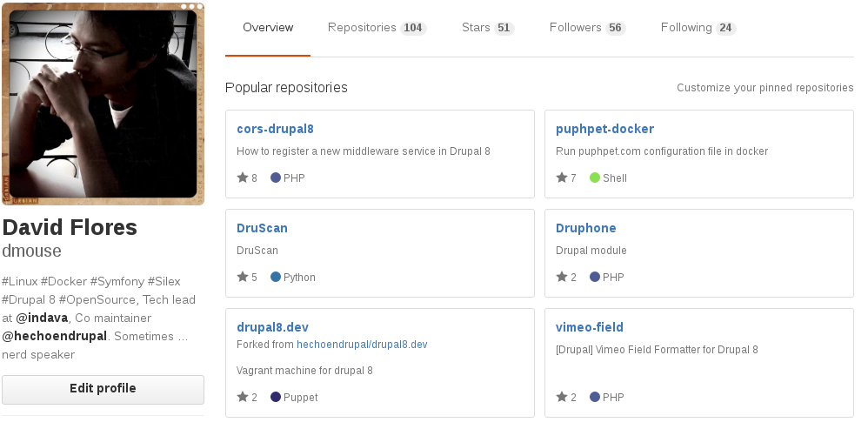
Task: Open the puphpet-docker repository
Action: coord(604,129)
